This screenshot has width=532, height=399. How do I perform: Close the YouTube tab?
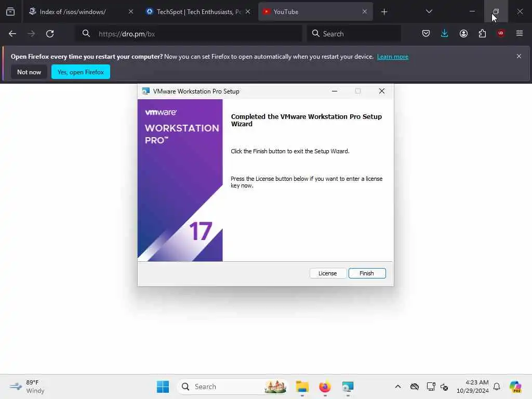[364, 11]
